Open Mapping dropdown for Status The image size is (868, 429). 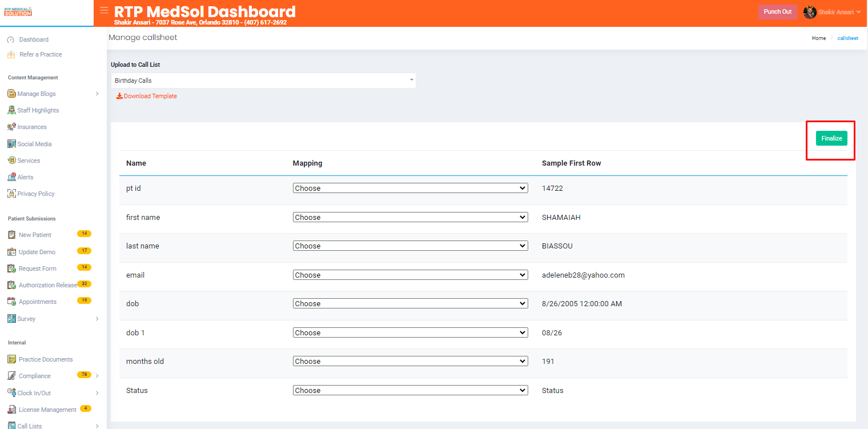point(410,390)
